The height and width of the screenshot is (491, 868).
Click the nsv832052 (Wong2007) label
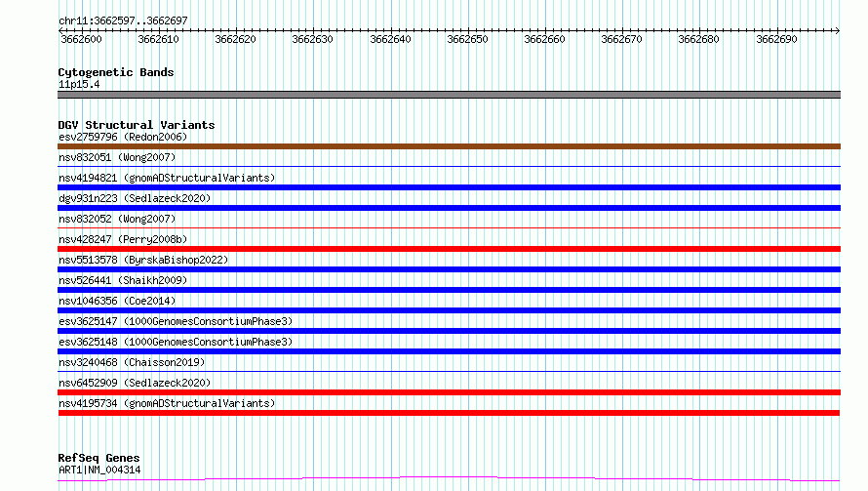click(117, 219)
